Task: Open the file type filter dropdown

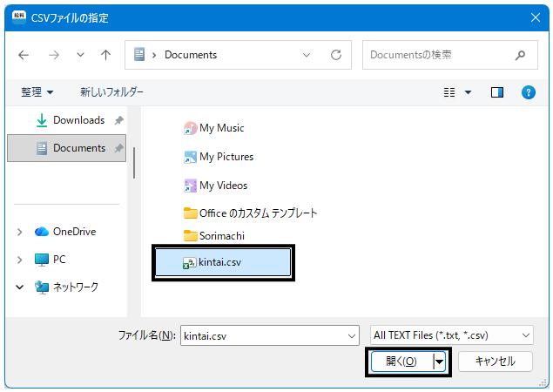Action: click(451, 335)
